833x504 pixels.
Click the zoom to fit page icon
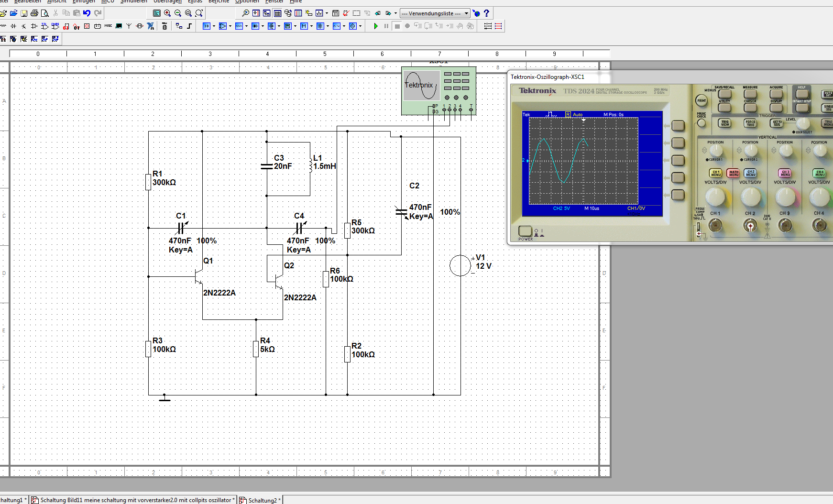click(x=199, y=13)
